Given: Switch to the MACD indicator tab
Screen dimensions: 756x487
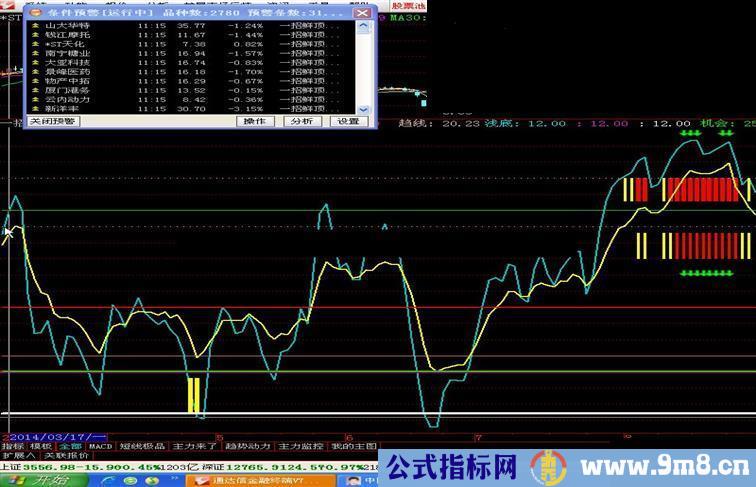Looking at the screenshot, I should coord(100,446).
